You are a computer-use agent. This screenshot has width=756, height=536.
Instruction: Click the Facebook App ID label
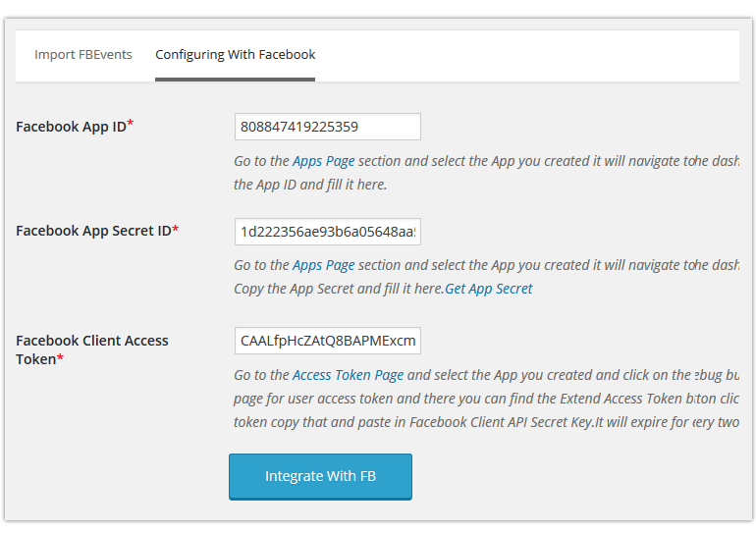(x=71, y=127)
